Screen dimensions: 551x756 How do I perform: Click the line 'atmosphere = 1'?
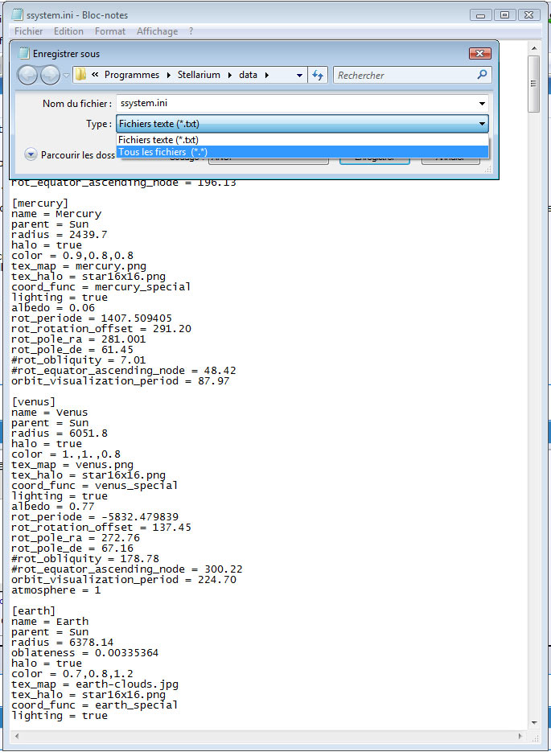point(56,590)
